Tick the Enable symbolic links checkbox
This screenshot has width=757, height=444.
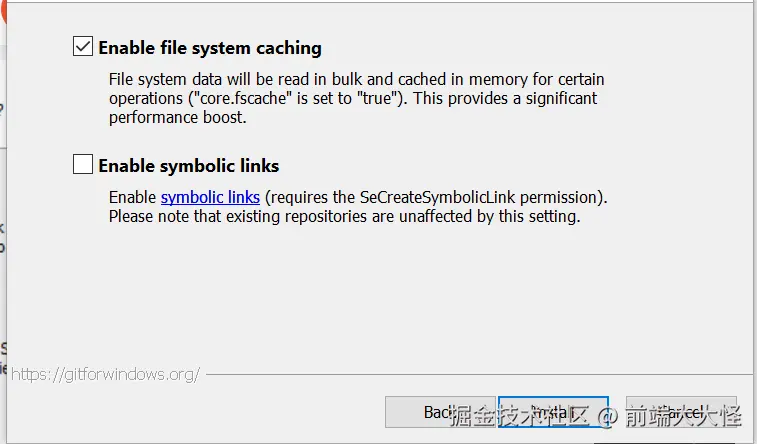coord(83,165)
